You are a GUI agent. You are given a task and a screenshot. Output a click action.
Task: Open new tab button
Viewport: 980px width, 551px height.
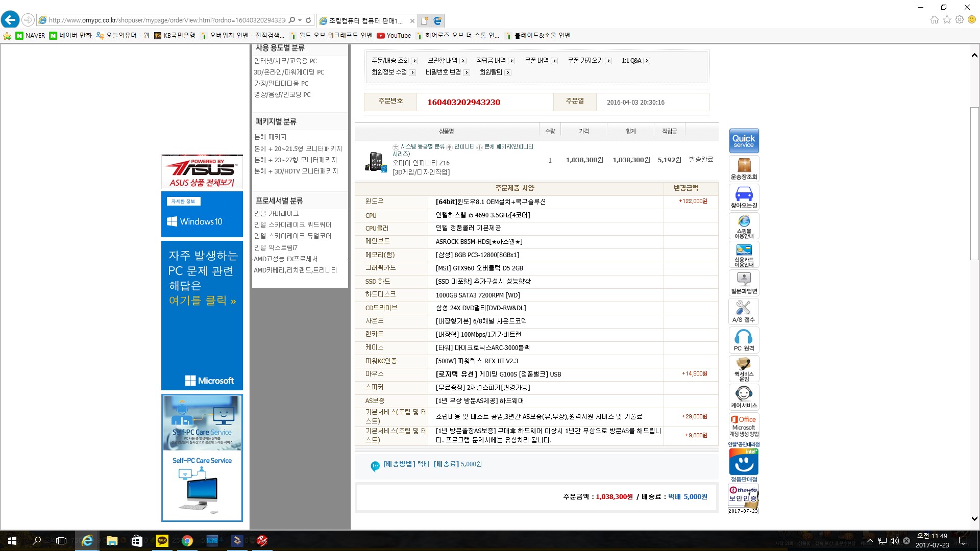pyautogui.click(x=424, y=21)
